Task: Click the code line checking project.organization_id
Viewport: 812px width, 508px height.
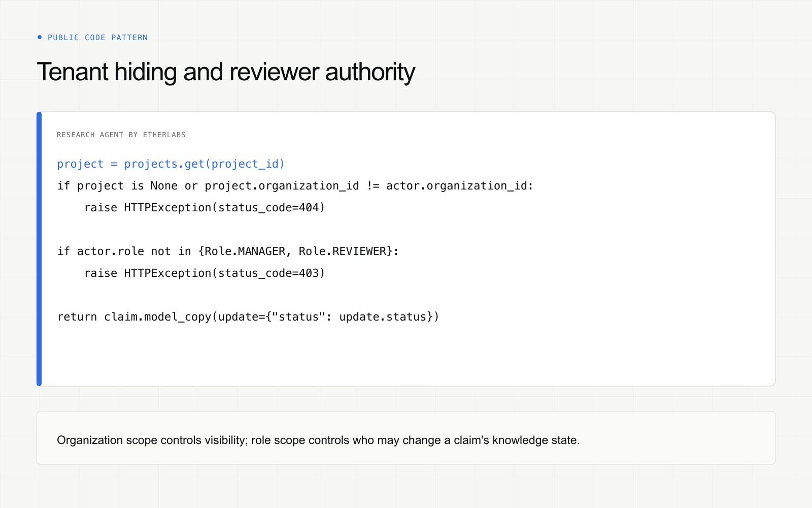Action: point(295,186)
